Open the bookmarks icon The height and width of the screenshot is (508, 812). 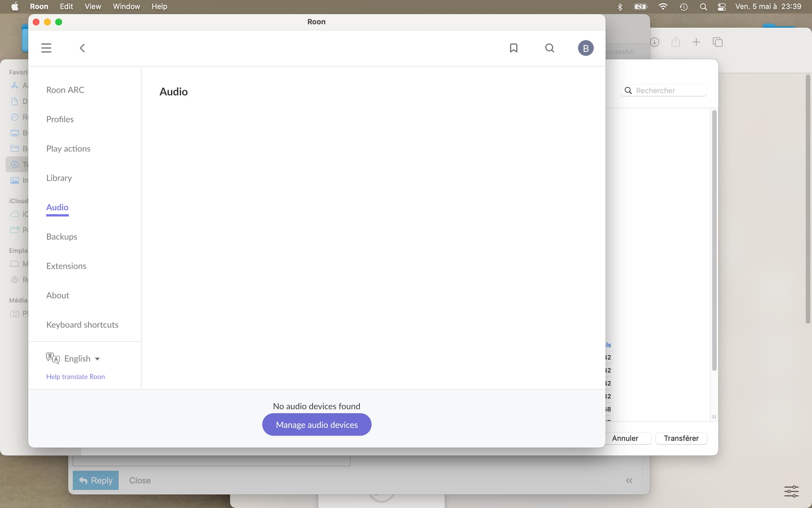tap(513, 48)
